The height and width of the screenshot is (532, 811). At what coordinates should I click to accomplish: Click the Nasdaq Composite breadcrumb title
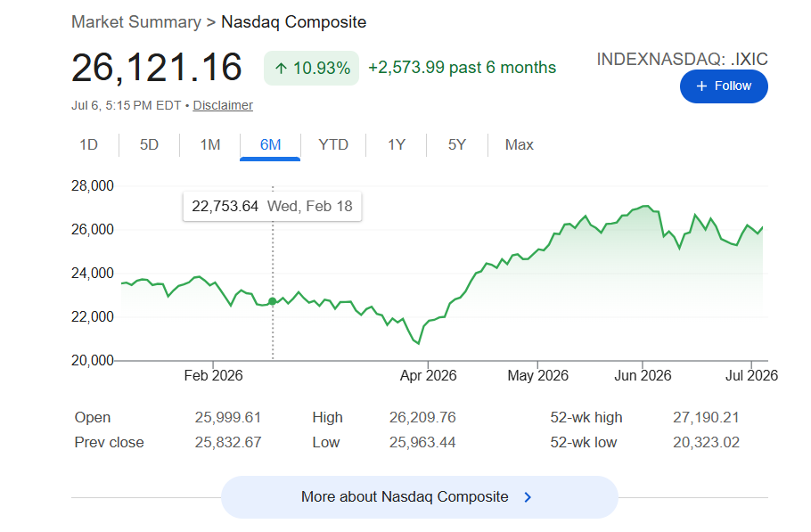coord(294,22)
